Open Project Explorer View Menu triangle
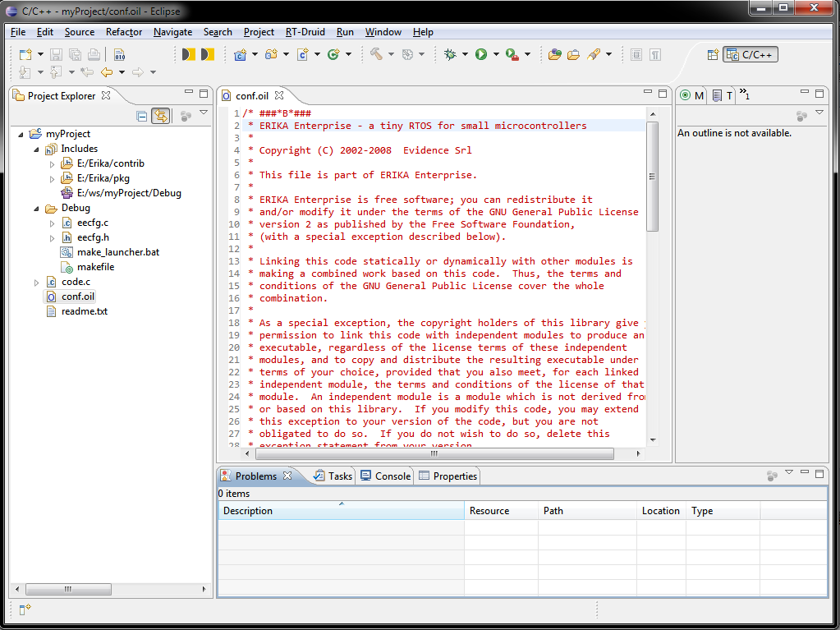 tap(204, 113)
